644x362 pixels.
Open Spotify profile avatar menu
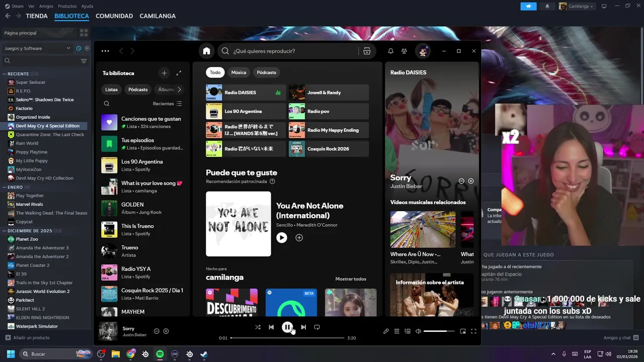click(423, 51)
